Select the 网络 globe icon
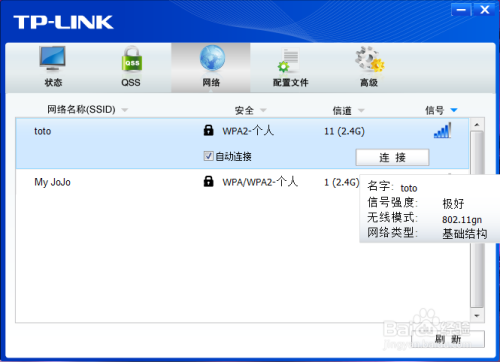The height and width of the screenshot is (362, 500). pos(212,59)
